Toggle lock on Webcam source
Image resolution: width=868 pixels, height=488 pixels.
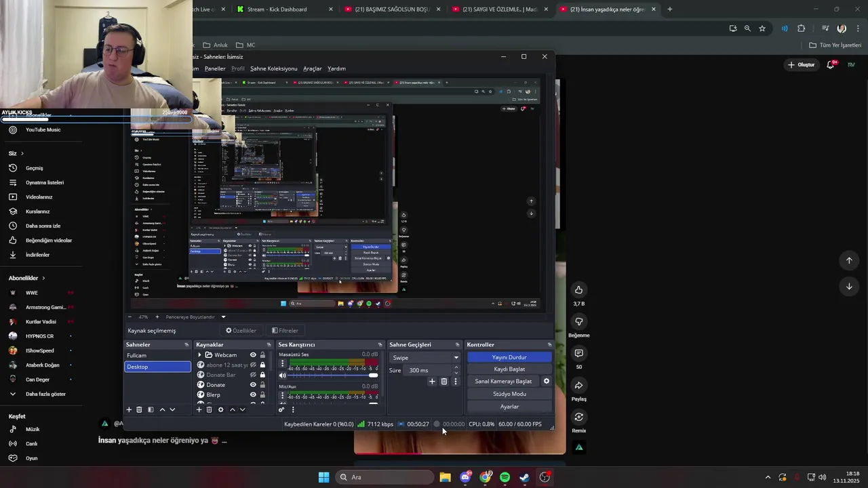(262, 355)
